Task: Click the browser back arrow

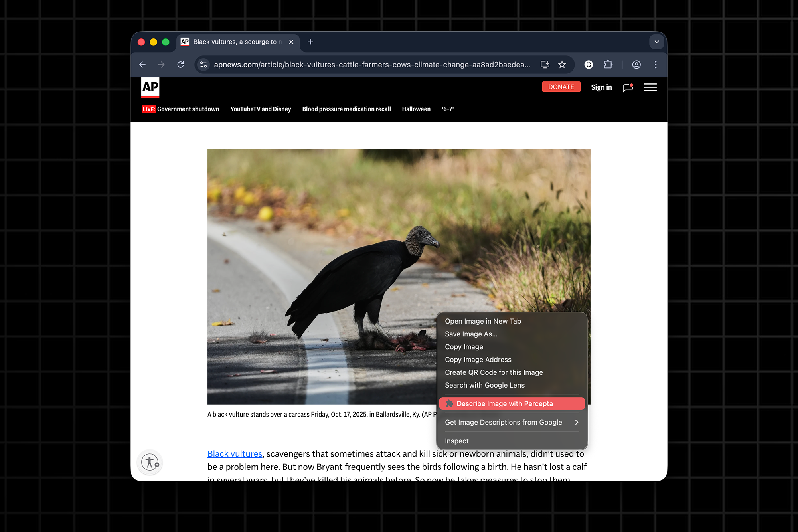Action: (142, 65)
